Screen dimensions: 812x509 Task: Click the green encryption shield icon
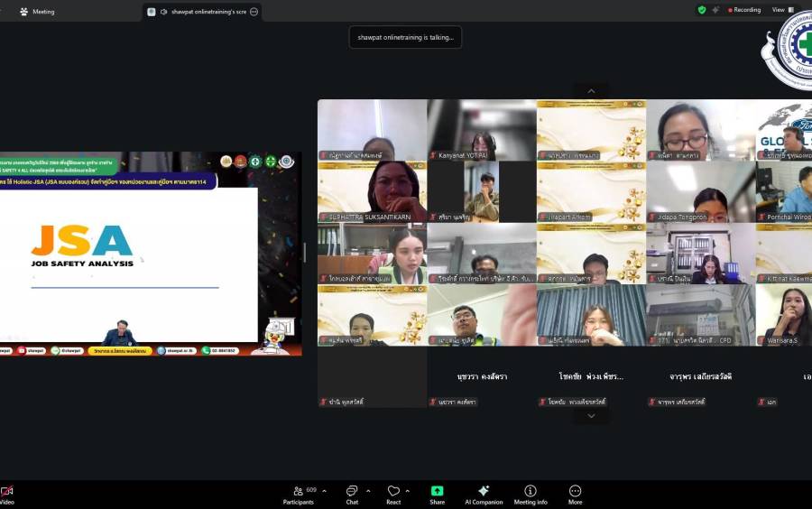[x=702, y=10]
